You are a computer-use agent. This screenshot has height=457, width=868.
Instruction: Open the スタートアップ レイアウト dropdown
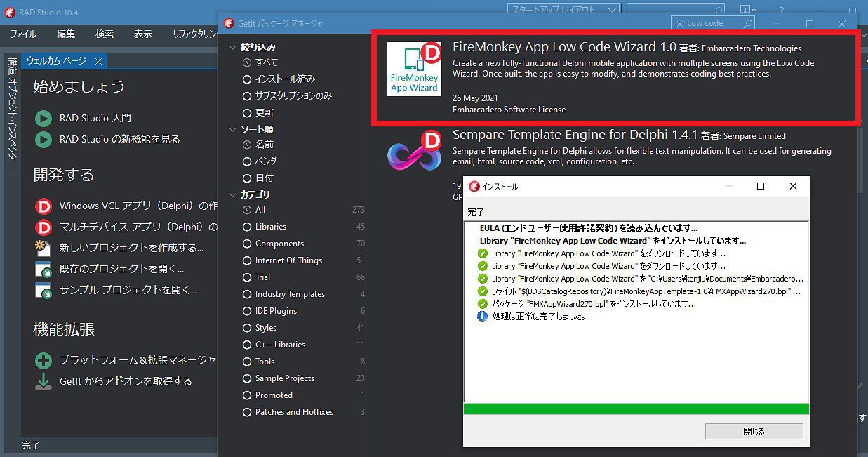click(x=613, y=9)
